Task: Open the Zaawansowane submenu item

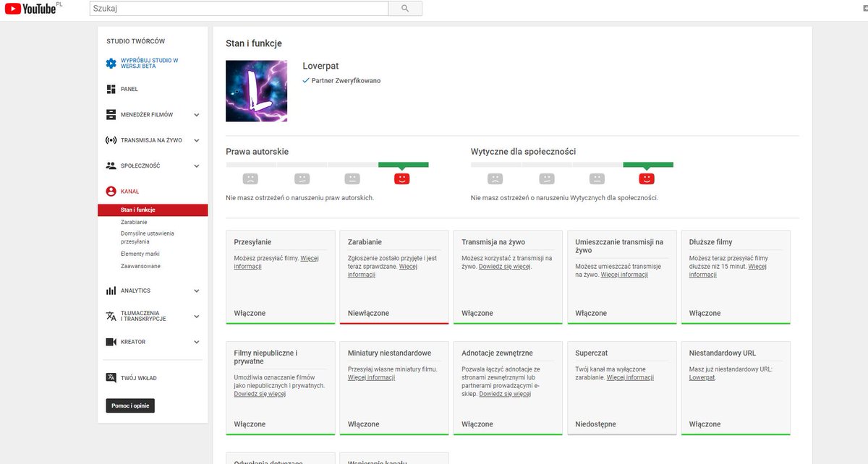Action: tap(141, 266)
